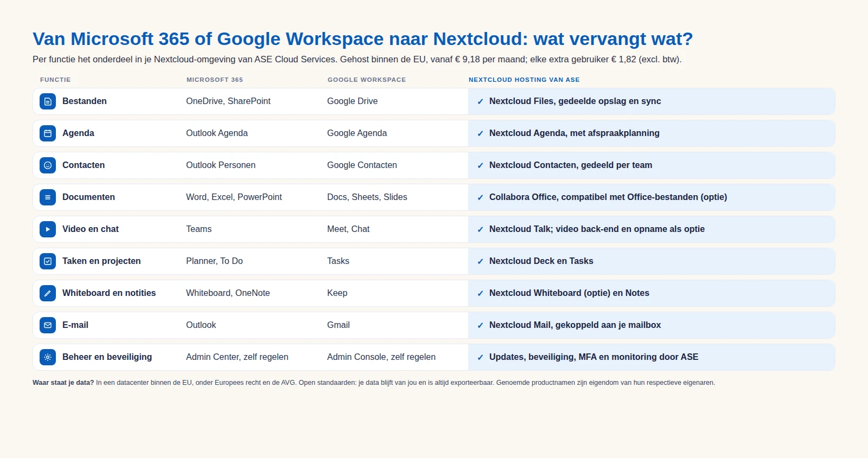This screenshot has height=458, width=868.
Task: Click the Outlook Agenda cell
Action: pos(217,133)
